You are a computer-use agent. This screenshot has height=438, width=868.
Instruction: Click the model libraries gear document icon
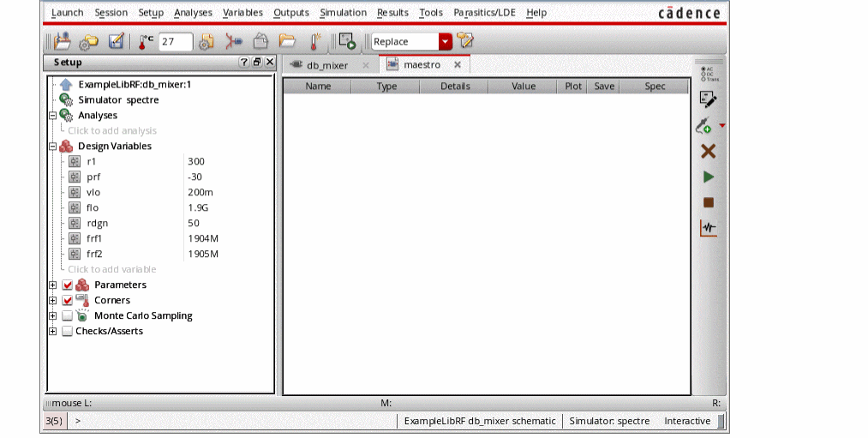pos(207,41)
